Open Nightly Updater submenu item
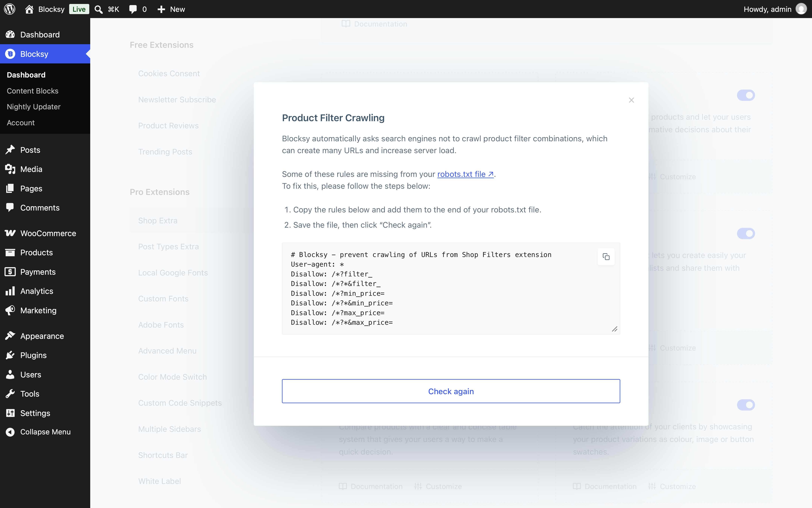The image size is (812, 508). 34,106
